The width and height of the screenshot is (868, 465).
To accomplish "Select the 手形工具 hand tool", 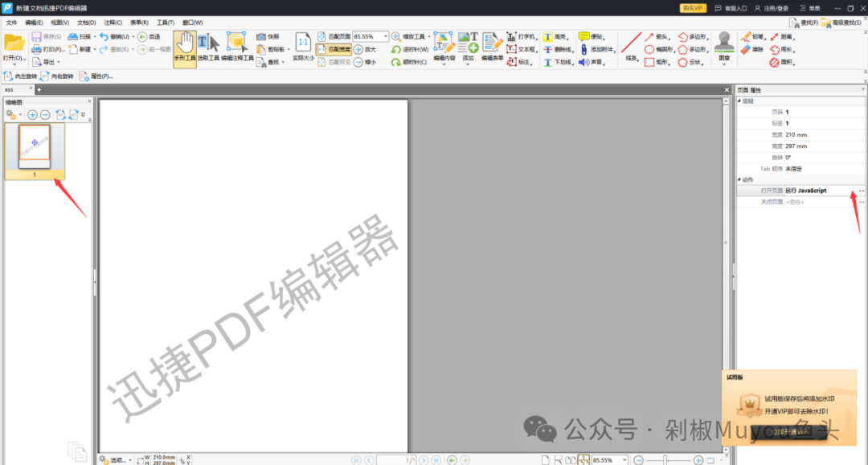I will [x=185, y=49].
